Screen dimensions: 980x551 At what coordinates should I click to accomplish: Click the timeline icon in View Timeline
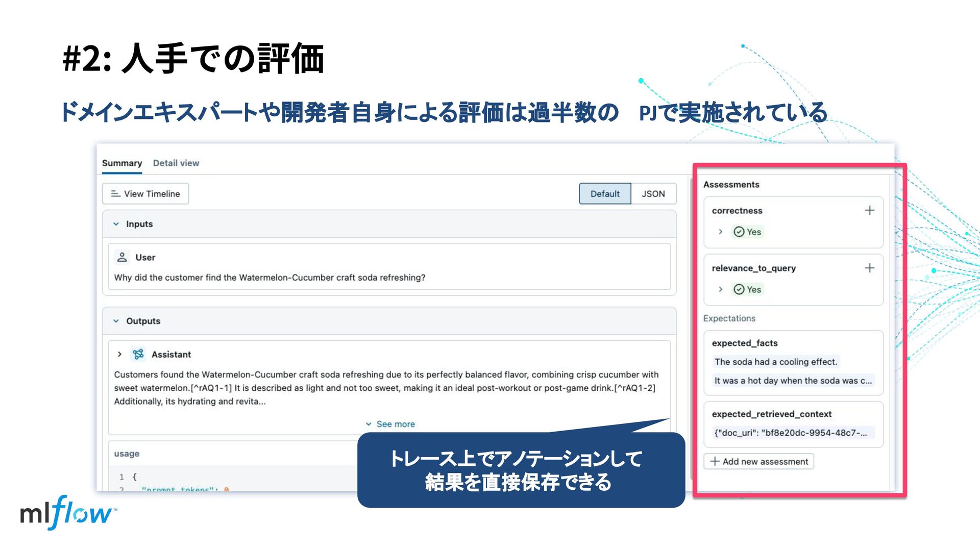[x=116, y=194]
